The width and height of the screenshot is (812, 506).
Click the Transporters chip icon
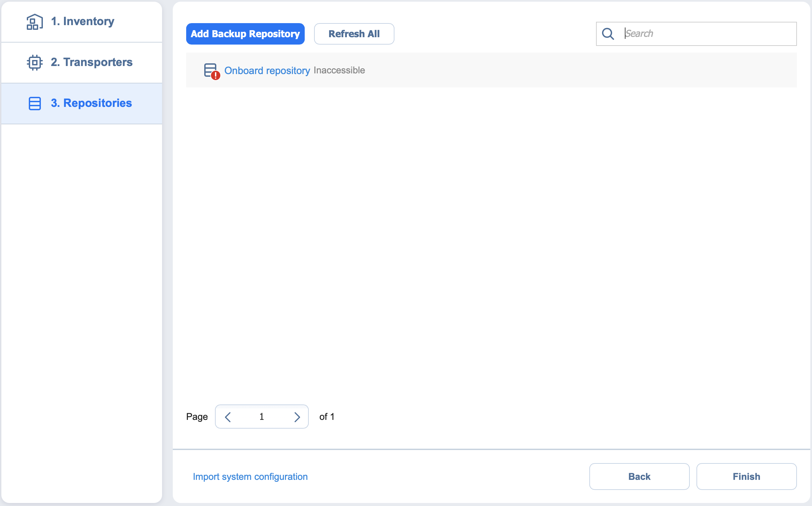tap(34, 62)
